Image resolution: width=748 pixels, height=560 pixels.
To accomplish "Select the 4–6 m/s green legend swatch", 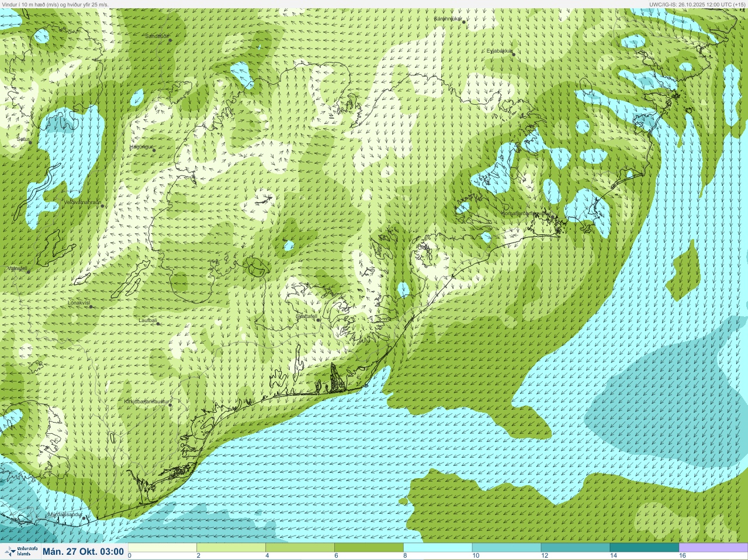I will click(300, 548).
